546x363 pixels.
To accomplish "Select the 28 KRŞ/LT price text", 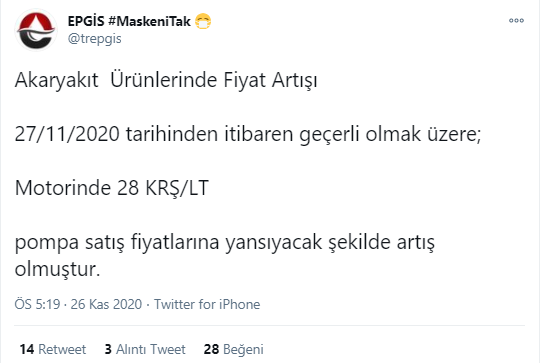I will [x=163, y=188].
